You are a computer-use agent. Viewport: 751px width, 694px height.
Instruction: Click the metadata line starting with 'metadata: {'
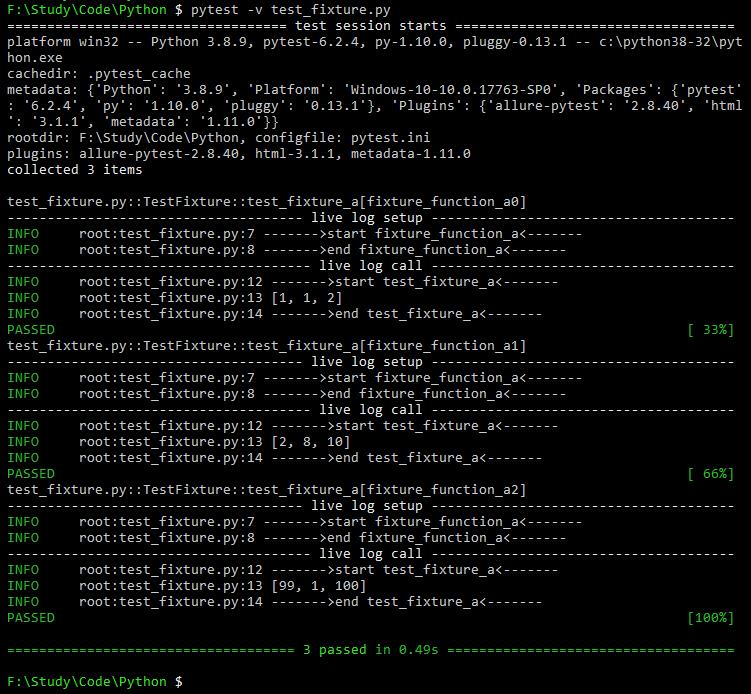375,90
